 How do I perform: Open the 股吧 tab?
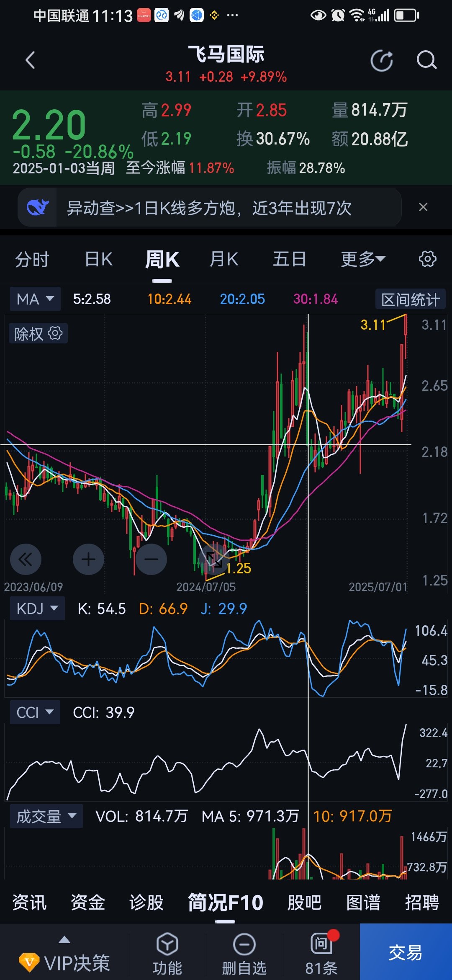(305, 902)
